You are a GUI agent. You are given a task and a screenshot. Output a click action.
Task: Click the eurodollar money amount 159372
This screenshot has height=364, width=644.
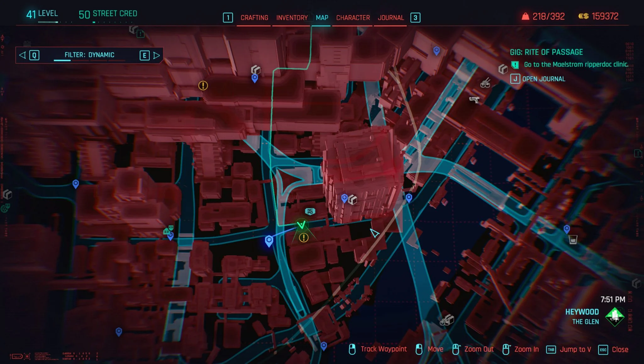[x=605, y=16]
